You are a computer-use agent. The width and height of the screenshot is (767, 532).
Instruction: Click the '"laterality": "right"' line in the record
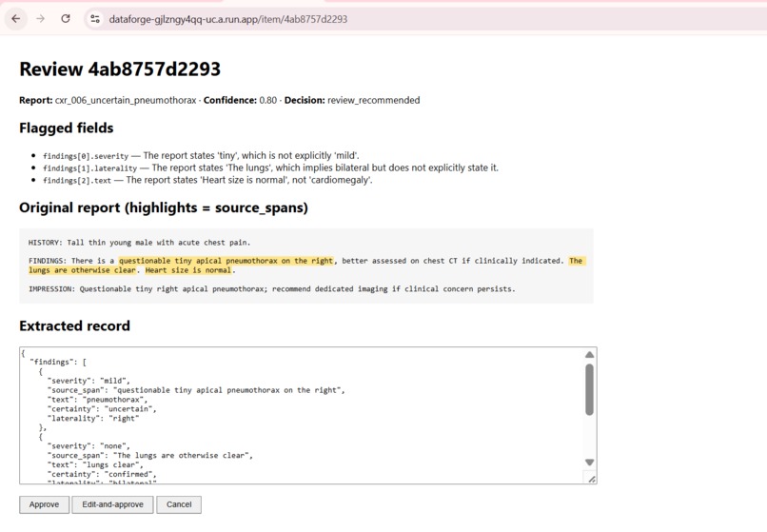pos(93,419)
